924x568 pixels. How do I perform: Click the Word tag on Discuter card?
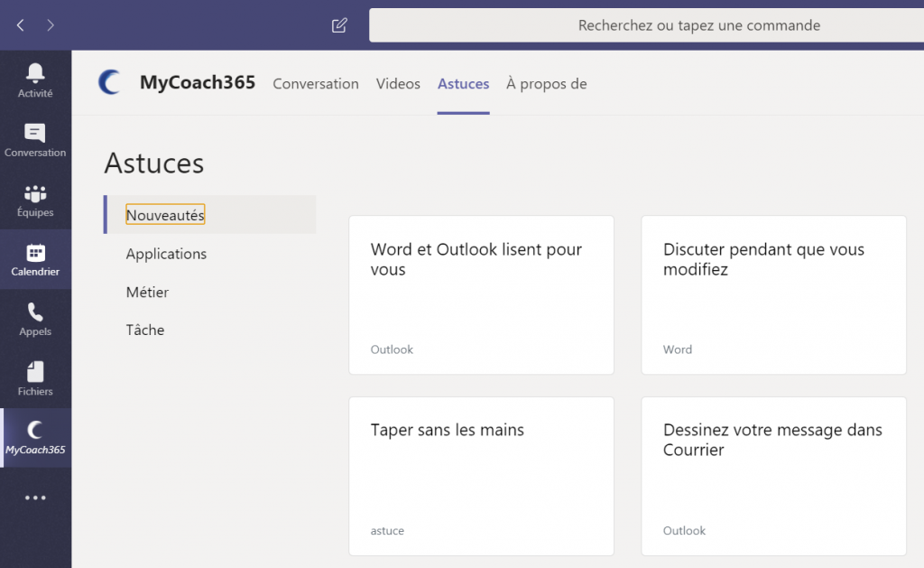tap(678, 349)
